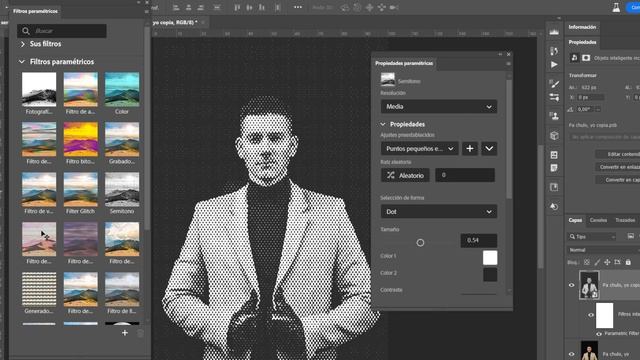Open Selección de forma dropdown showing Dot
Image resolution: width=640 pixels, height=360 pixels.
pyautogui.click(x=439, y=211)
